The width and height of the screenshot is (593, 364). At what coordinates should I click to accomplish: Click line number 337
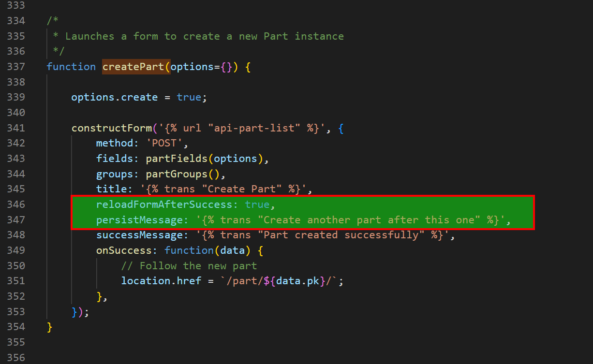tap(16, 66)
